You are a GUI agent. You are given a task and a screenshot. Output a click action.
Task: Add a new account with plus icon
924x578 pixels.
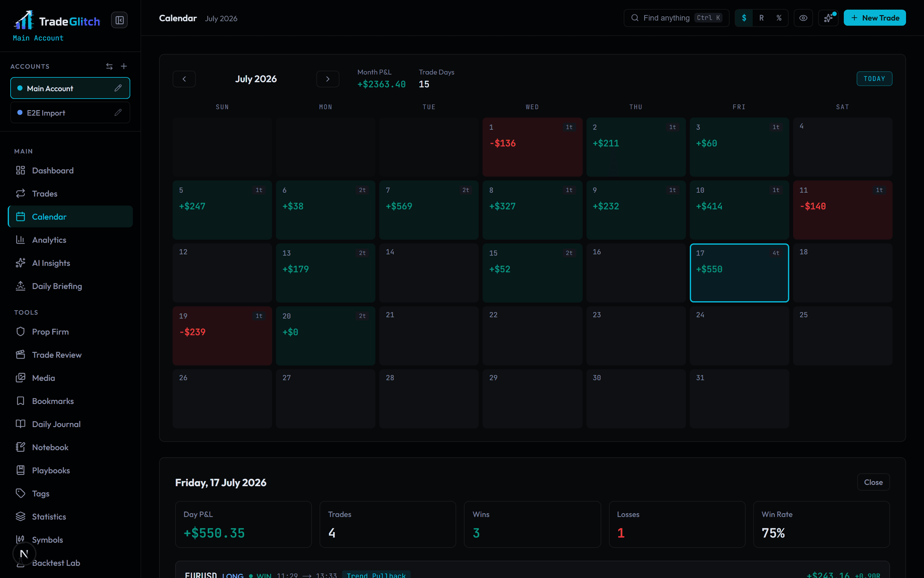(x=124, y=66)
